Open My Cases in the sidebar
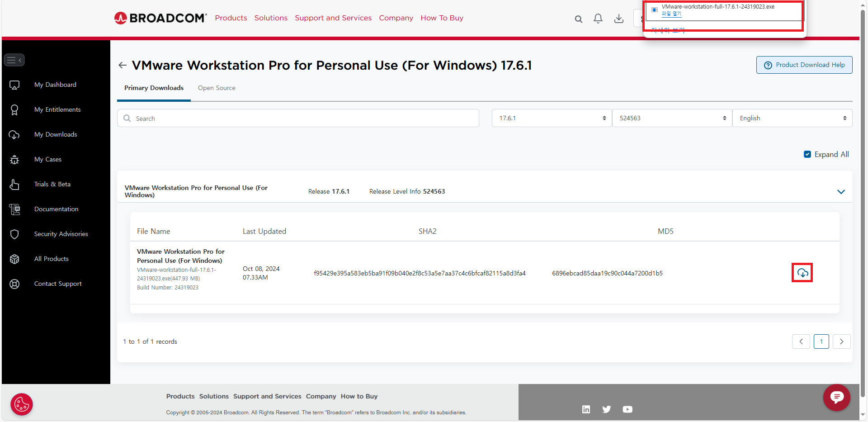Screen dimensions: 868x422 click(48, 159)
